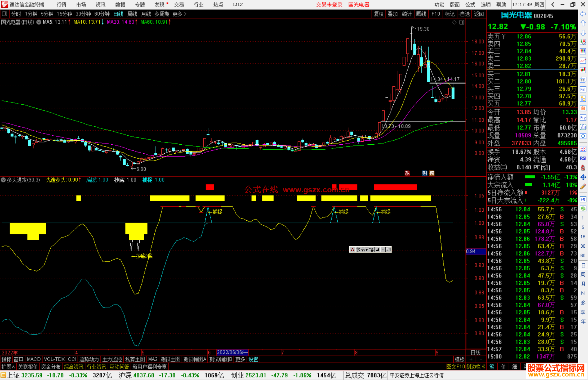Click the tree structure icon in sidebar
Screen dimensions: 588x380
coord(583,99)
